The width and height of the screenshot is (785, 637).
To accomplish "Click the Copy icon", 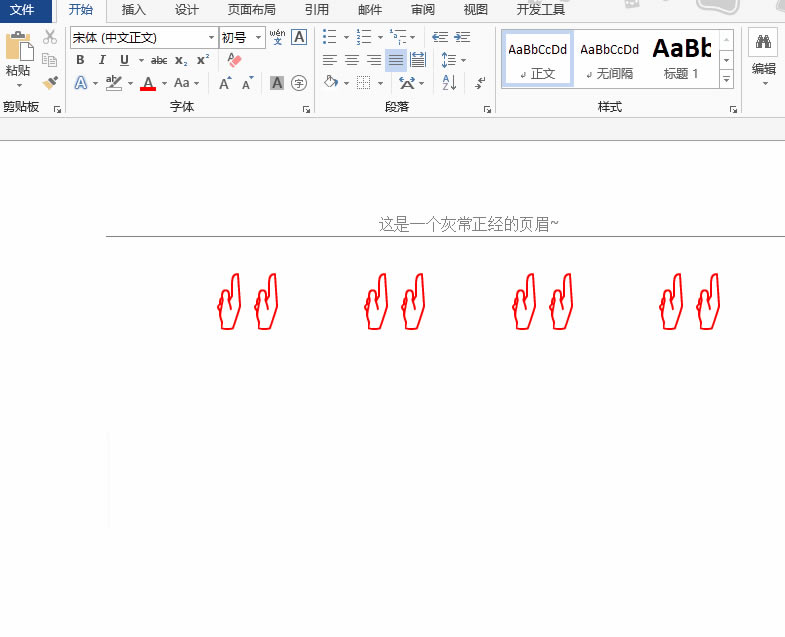I will point(50,60).
